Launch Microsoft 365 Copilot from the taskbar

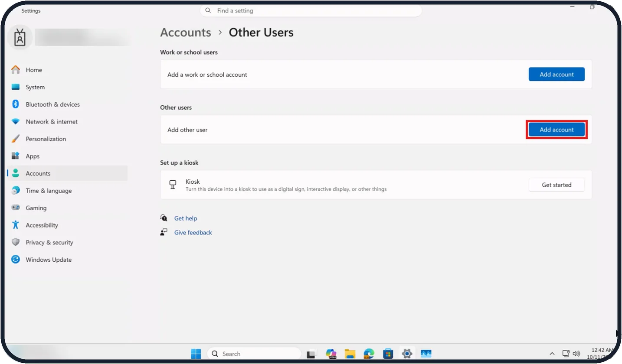click(331, 354)
